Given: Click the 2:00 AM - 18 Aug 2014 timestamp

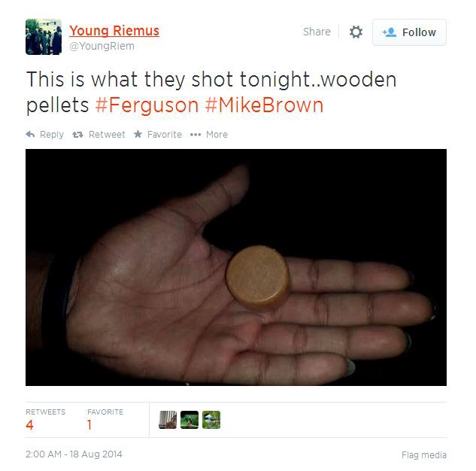Looking at the screenshot, I should click(x=74, y=454).
